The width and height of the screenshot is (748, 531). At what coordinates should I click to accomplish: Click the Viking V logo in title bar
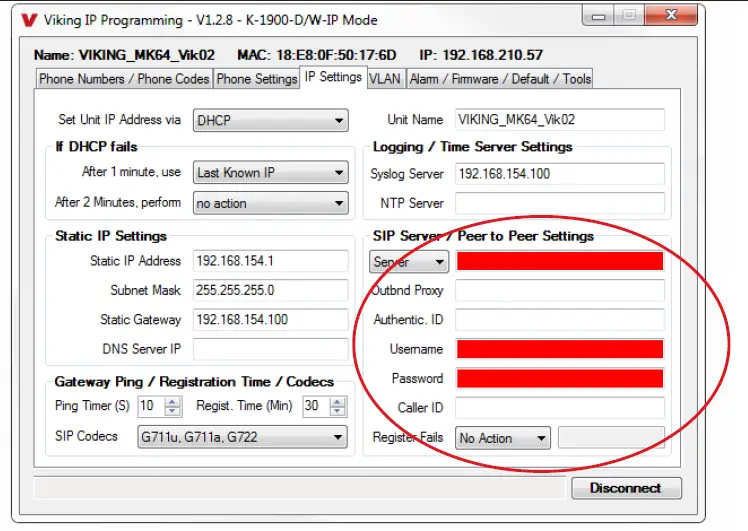click(x=29, y=20)
